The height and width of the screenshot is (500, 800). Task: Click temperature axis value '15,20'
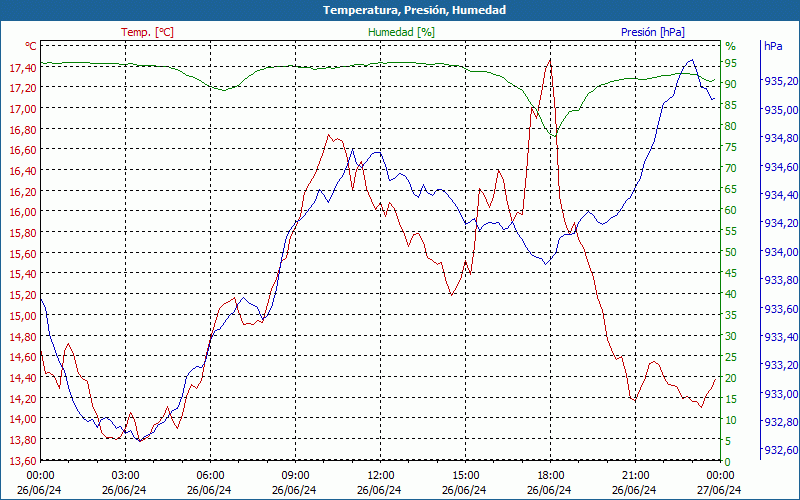click(x=23, y=295)
